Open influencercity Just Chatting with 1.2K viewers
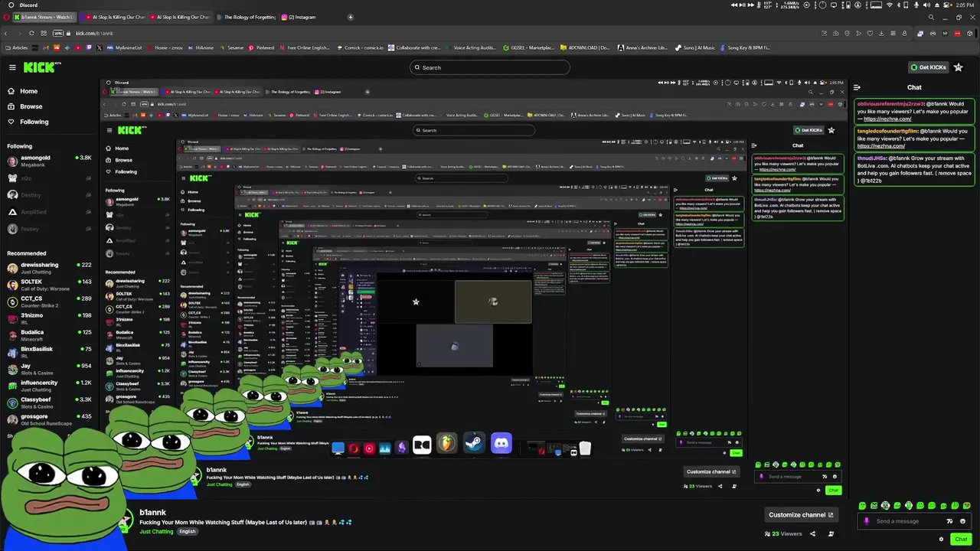Image resolution: width=980 pixels, height=551 pixels. tap(50, 386)
